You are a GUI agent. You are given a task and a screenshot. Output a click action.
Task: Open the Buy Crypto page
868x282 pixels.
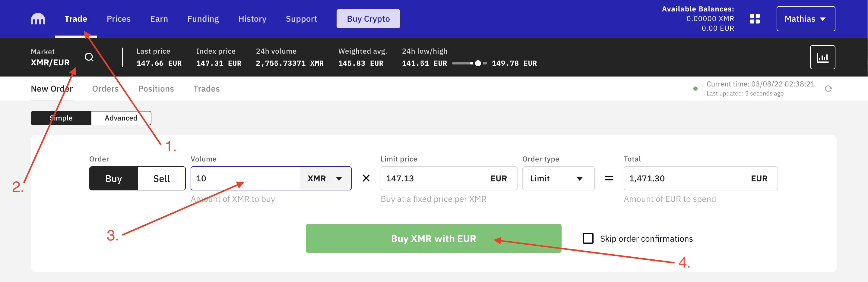[368, 18]
